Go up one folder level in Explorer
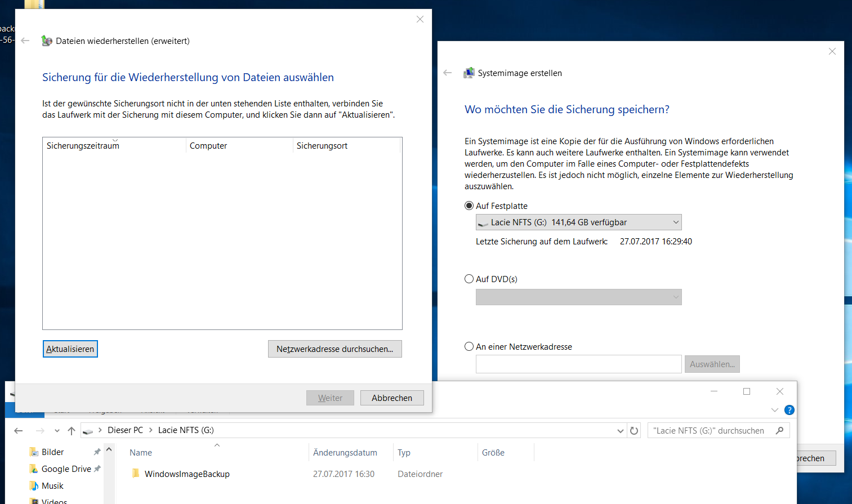 click(72, 431)
